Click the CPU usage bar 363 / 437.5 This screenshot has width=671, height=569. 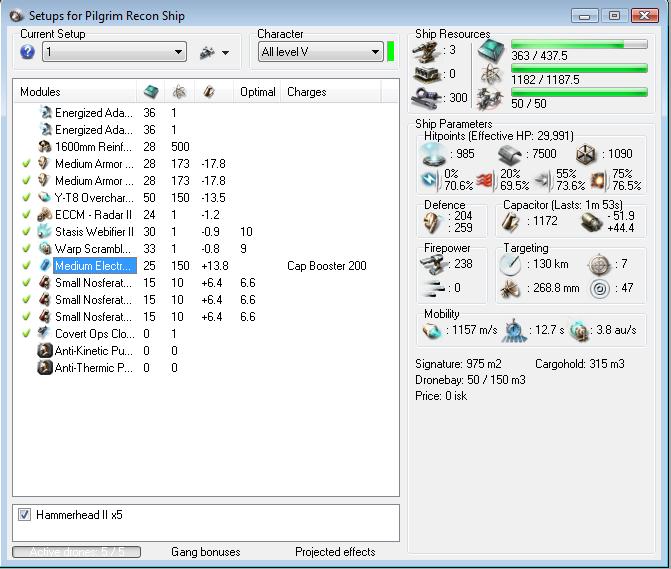point(579,44)
